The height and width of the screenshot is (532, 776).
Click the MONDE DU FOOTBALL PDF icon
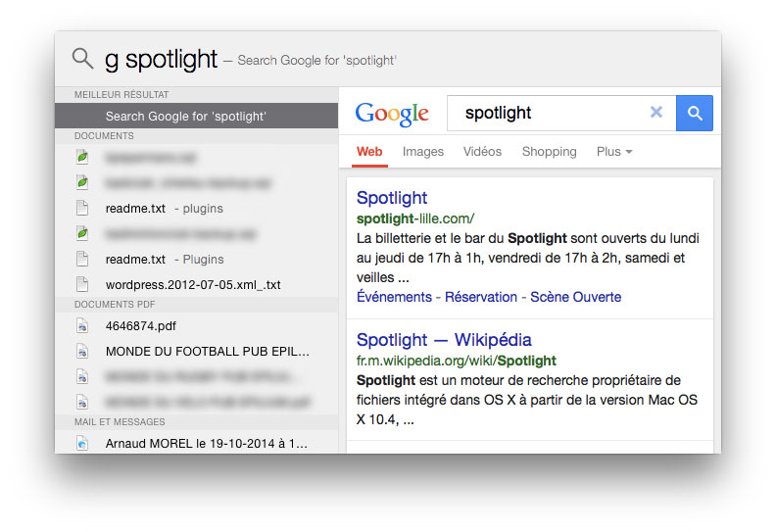[82, 352]
